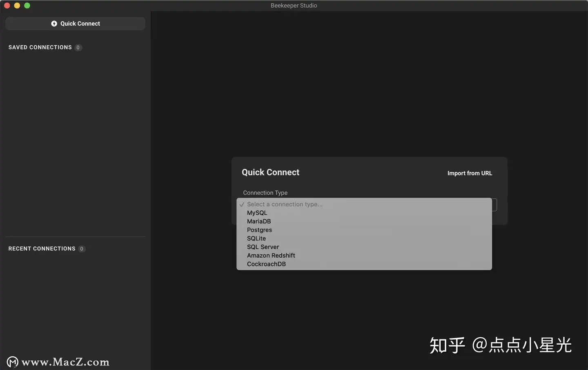The width and height of the screenshot is (588, 370).
Task: Choose MariaDB from connection type list
Action: 364,221
